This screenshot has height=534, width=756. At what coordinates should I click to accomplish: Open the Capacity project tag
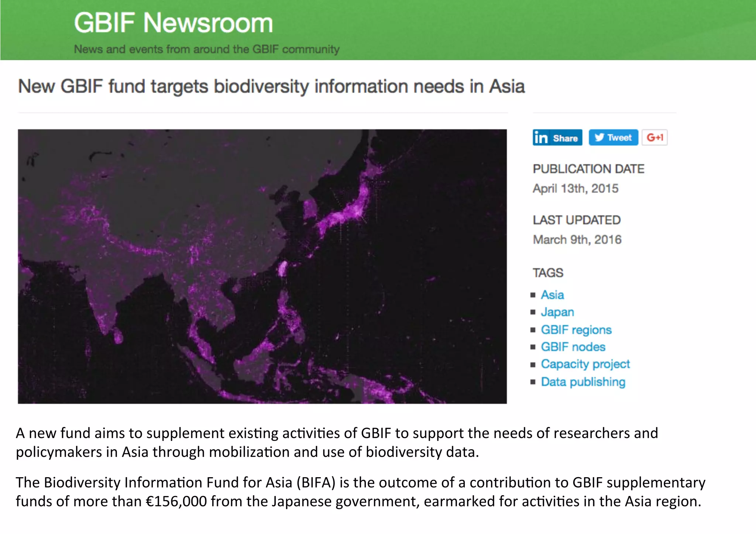tap(585, 364)
